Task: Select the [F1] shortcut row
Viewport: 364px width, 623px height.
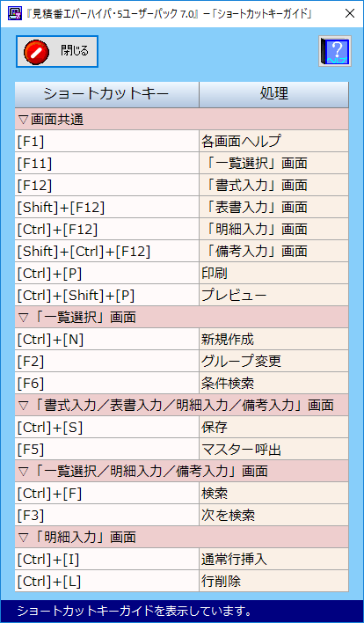Action: 182,141
